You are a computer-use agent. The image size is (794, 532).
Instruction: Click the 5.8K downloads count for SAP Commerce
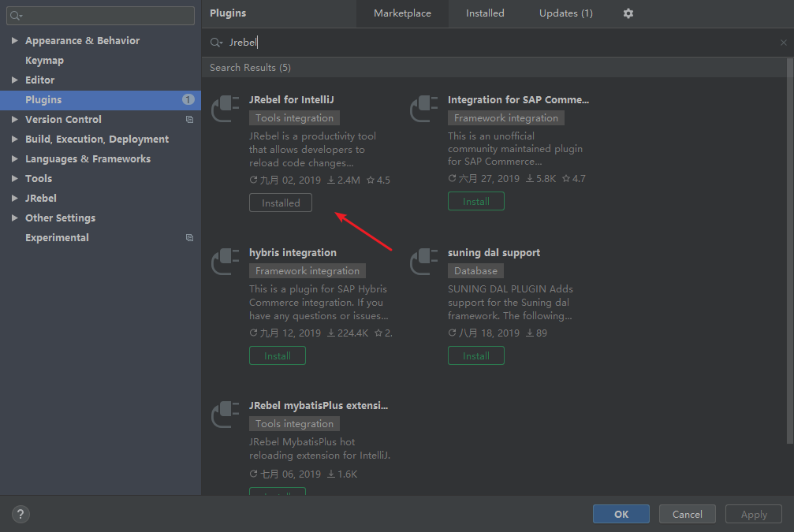[x=541, y=179]
